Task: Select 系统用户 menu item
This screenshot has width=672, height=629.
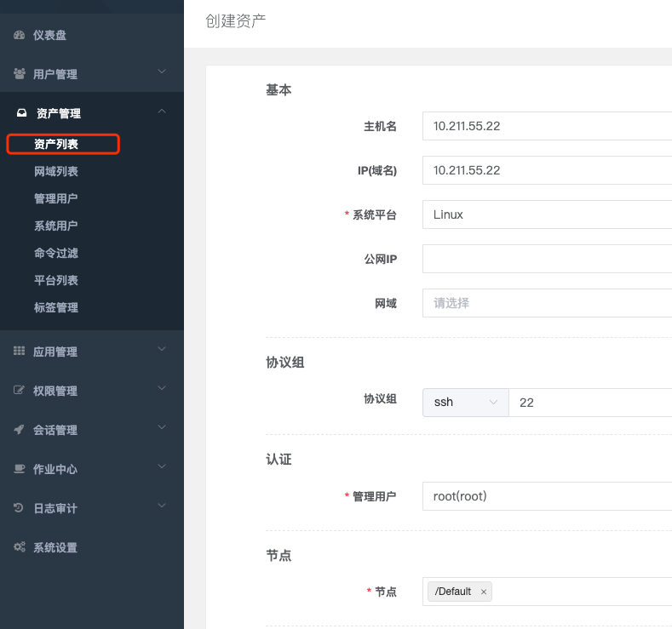Action: 56,226
